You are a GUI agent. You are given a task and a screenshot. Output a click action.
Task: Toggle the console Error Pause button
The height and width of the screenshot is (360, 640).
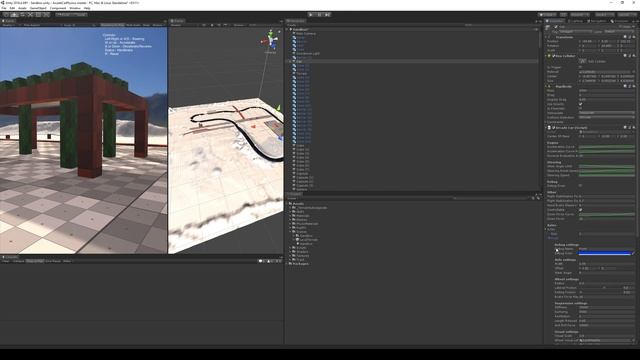[x=53, y=261]
